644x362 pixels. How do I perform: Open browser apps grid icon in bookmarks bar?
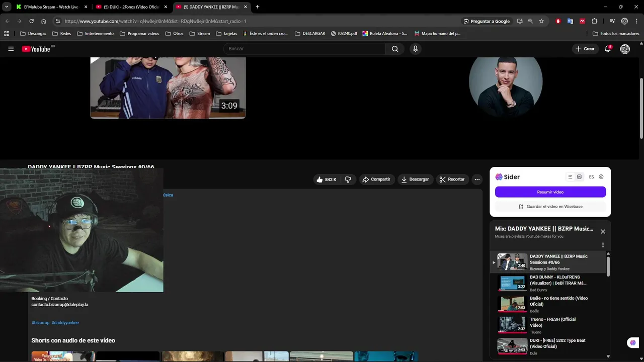pos(7,34)
